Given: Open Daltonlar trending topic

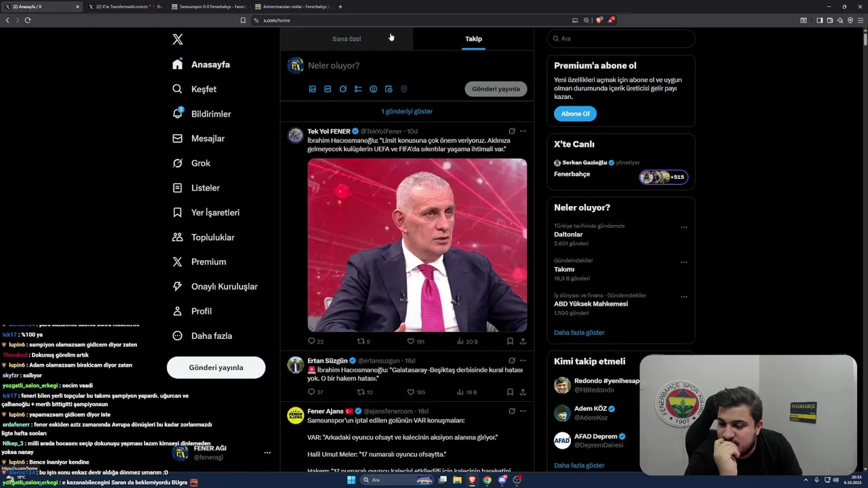Looking at the screenshot, I should [568, 235].
